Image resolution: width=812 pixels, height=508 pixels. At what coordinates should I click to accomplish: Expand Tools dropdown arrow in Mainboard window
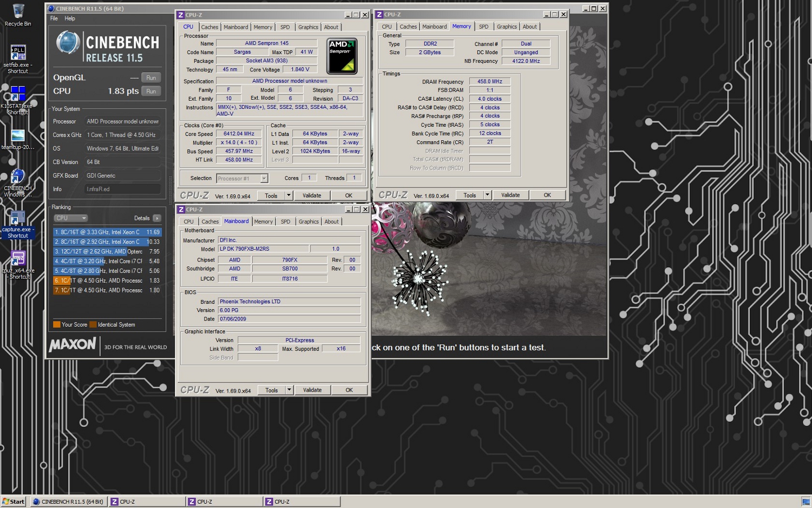290,390
